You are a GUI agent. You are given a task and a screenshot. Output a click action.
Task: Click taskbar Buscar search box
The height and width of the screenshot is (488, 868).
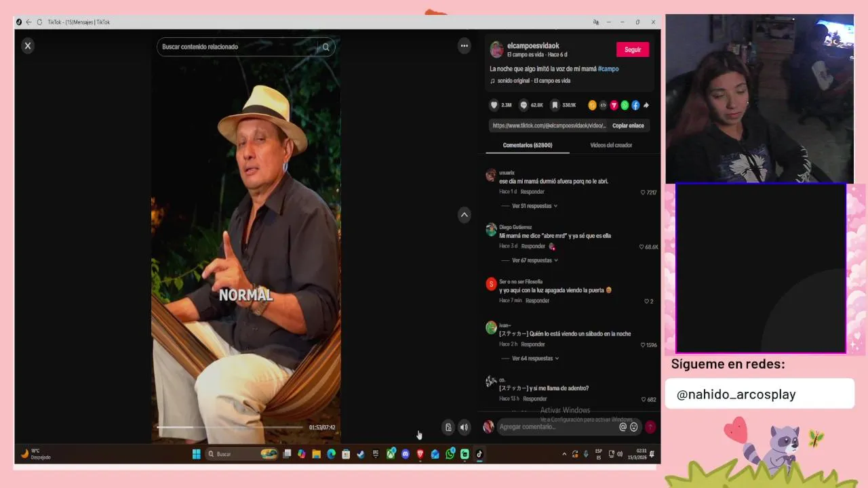pyautogui.click(x=242, y=454)
